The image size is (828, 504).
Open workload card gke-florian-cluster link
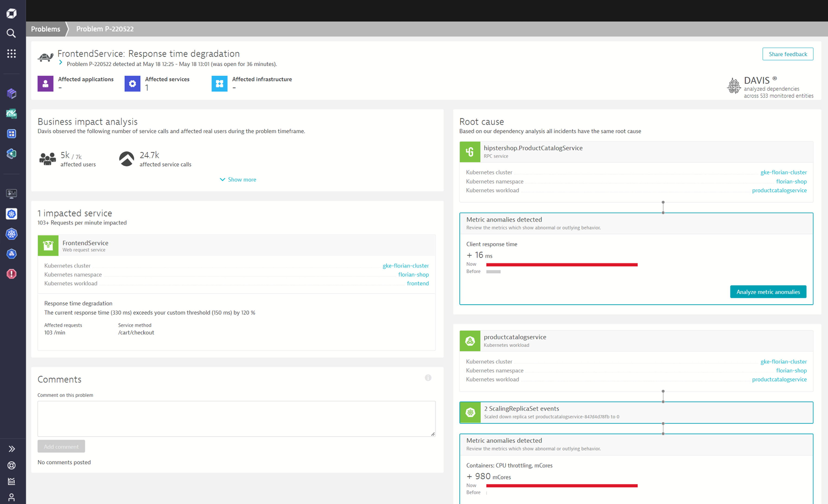coord(783,361)
